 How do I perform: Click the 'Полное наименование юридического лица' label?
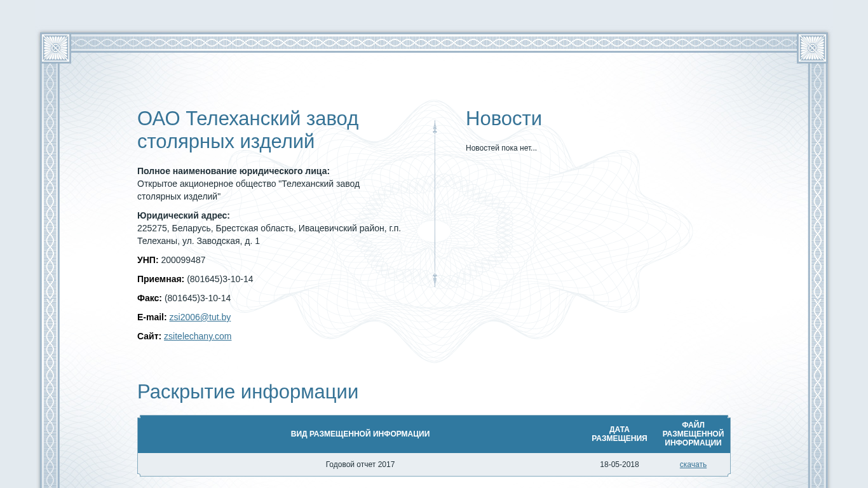click(x=233, y=171)
